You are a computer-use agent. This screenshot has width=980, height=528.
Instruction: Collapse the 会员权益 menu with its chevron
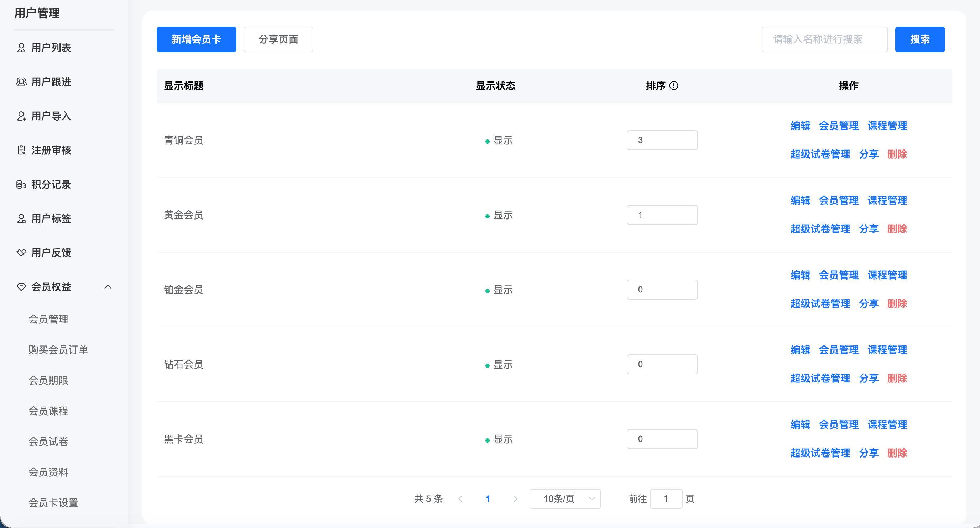108,287
